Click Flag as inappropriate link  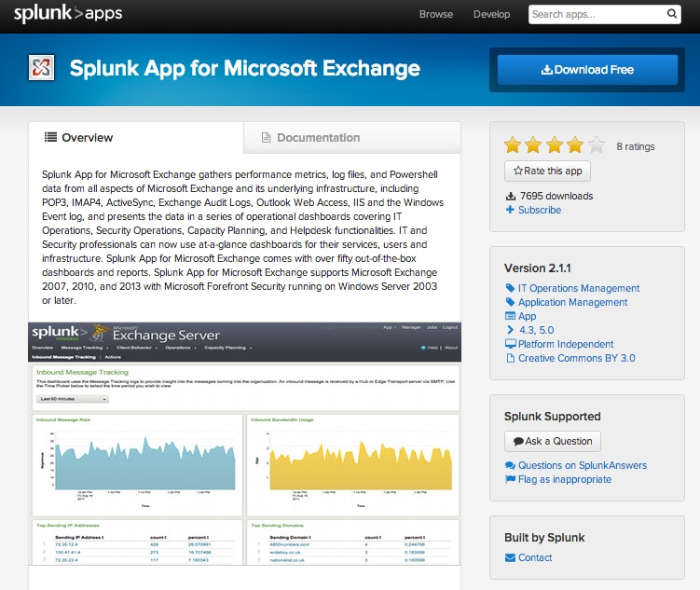(564, 479)
